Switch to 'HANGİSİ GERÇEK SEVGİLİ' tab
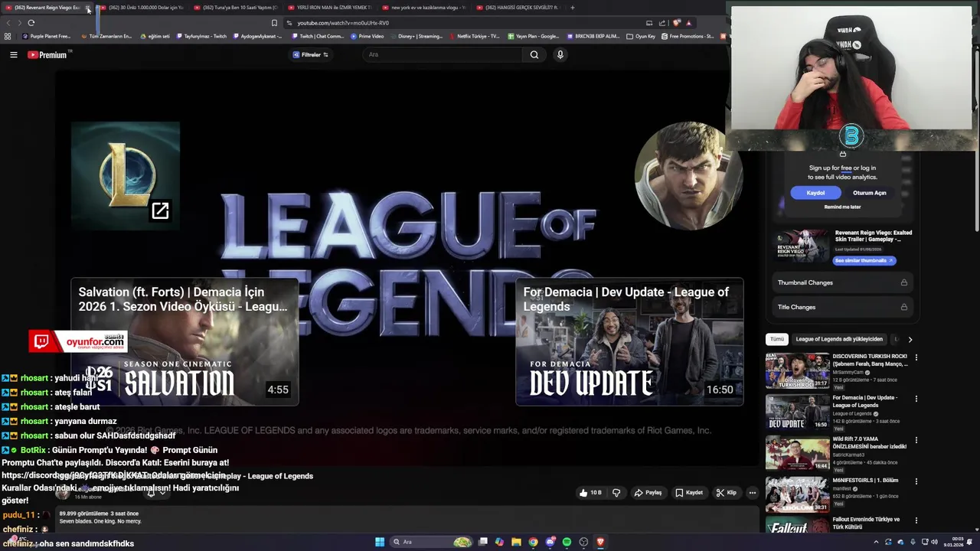This screenshot has width=980, height=551. pos(518,8)
